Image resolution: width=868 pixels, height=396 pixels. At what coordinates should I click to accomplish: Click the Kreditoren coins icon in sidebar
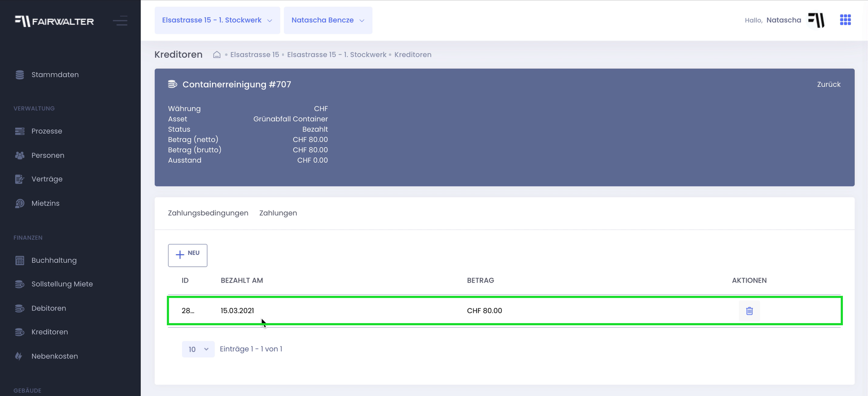20,332
